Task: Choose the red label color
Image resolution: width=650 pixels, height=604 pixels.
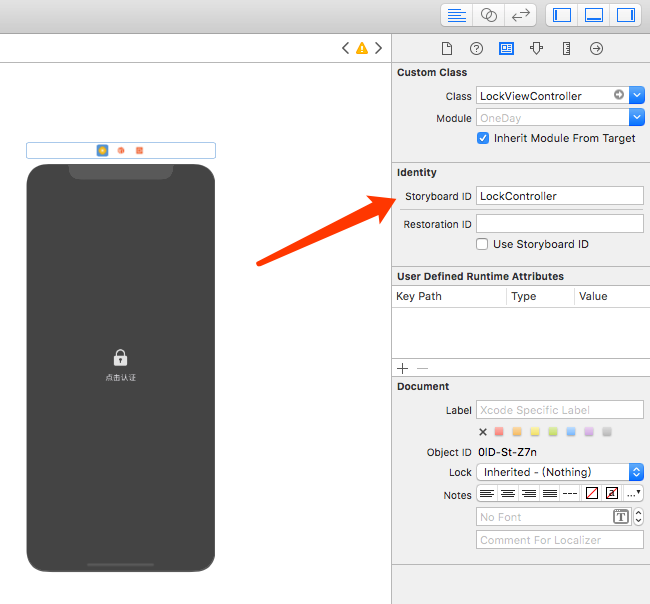Action: [x=499, y=432]
